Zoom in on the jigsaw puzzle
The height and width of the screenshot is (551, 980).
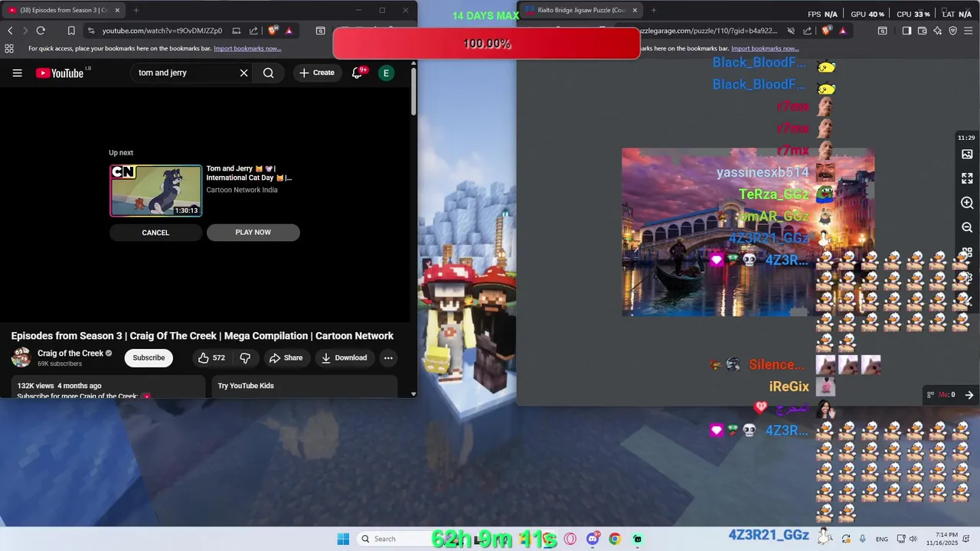(x=967, y=203)
